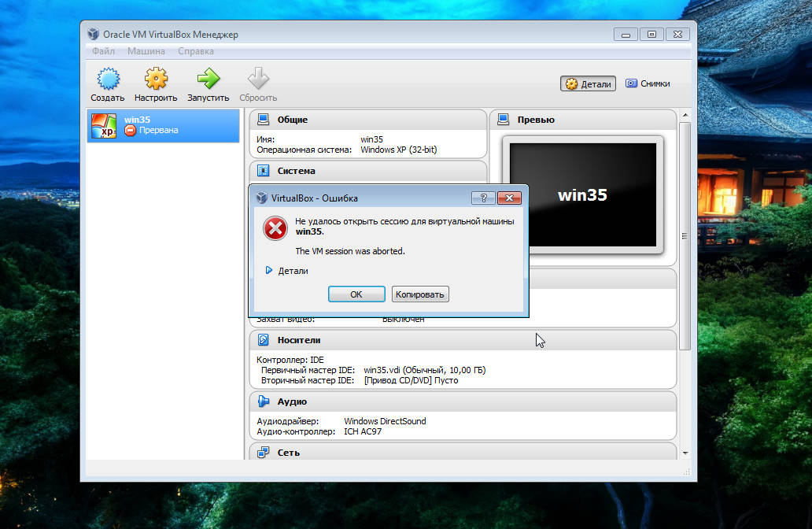Click the Копировать button
Screen dimensions: 812x529
420,294
